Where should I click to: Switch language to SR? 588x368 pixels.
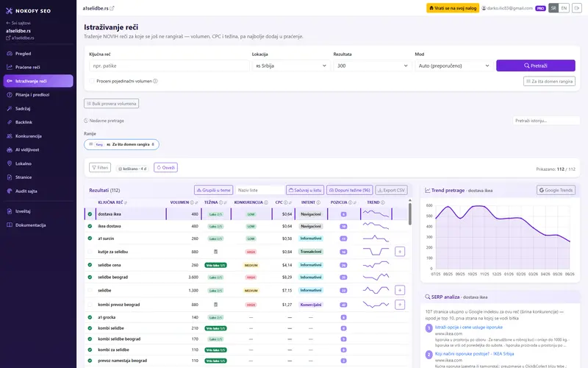click(553, 8)
